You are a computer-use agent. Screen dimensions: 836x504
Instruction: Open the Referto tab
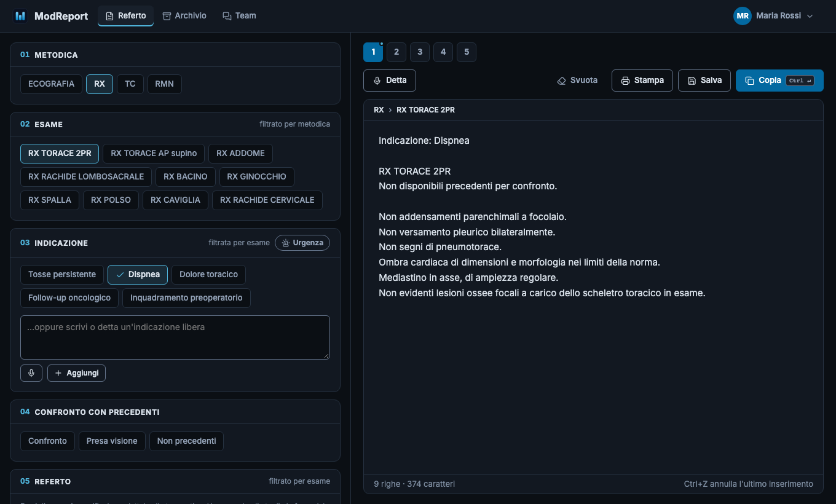[125, 16]
